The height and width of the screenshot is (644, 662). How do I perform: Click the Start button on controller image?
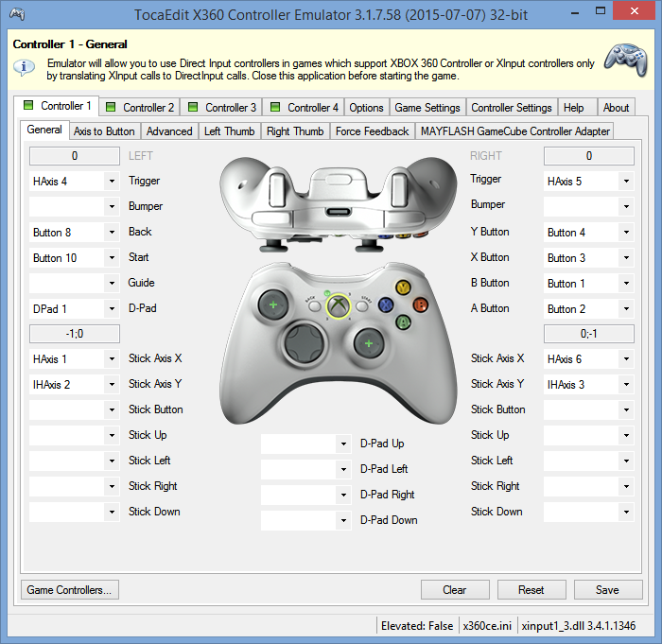(x=362, y=305)
